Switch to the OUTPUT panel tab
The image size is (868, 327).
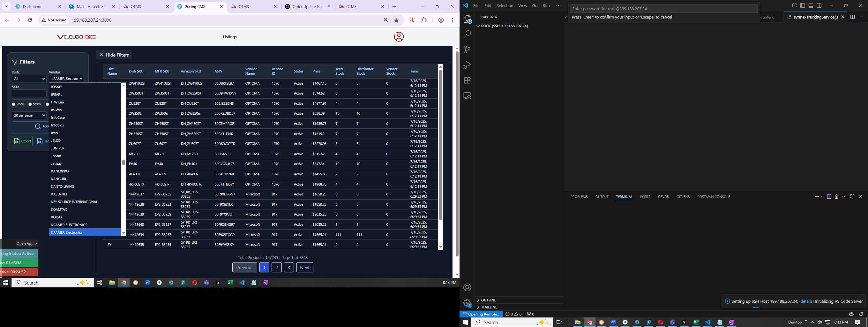[x=602, y=196]
